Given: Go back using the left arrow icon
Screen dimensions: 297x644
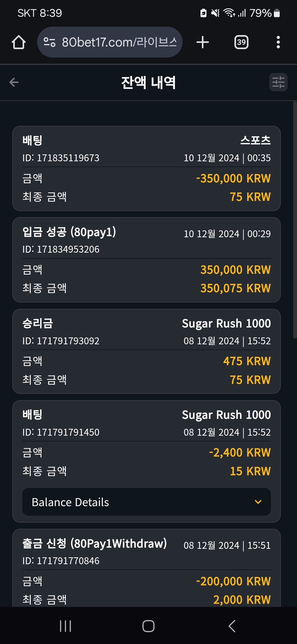Looking at the screenshot, I should [x=14, y=82].
